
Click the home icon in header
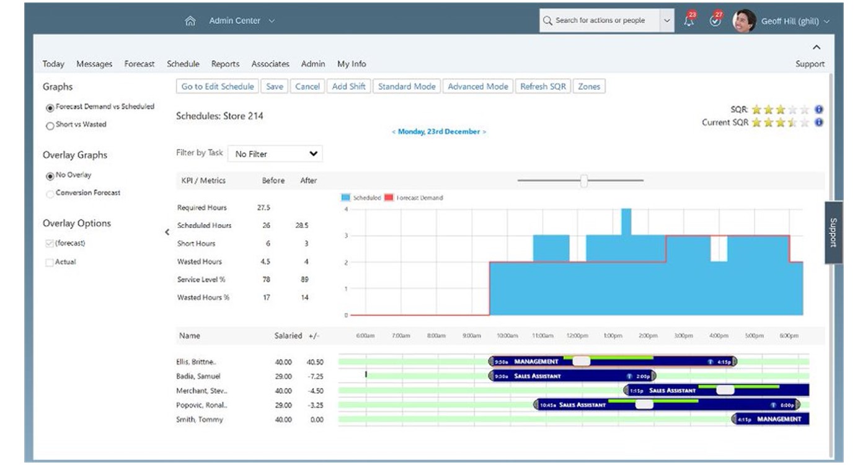pyautogui.click(x=190, y=21)
